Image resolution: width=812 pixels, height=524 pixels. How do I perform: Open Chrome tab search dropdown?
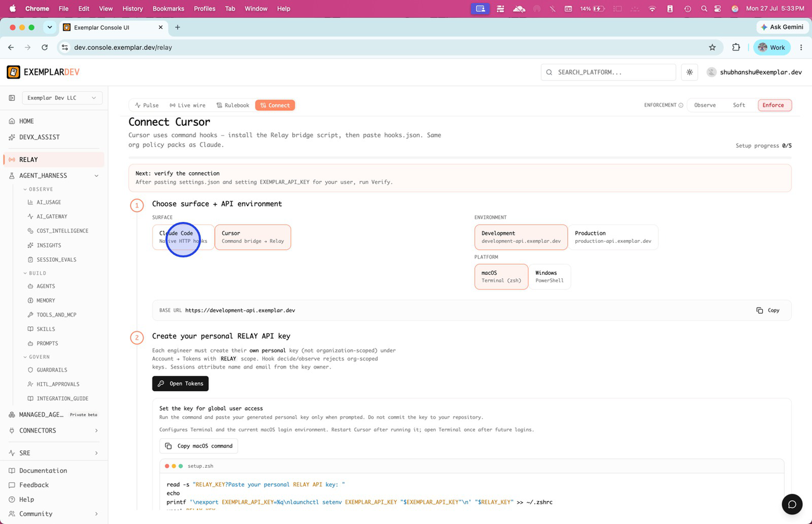[x=50, y=27]
